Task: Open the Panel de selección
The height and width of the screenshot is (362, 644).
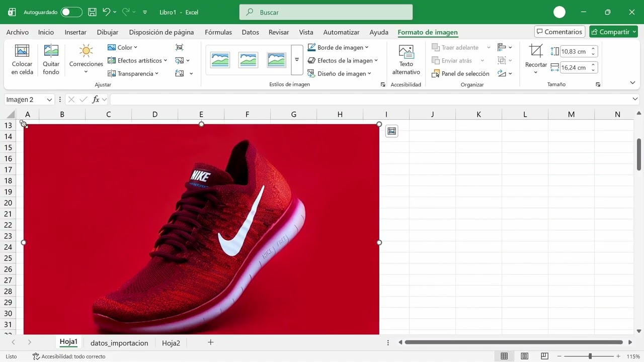Action: coord(460,73)
